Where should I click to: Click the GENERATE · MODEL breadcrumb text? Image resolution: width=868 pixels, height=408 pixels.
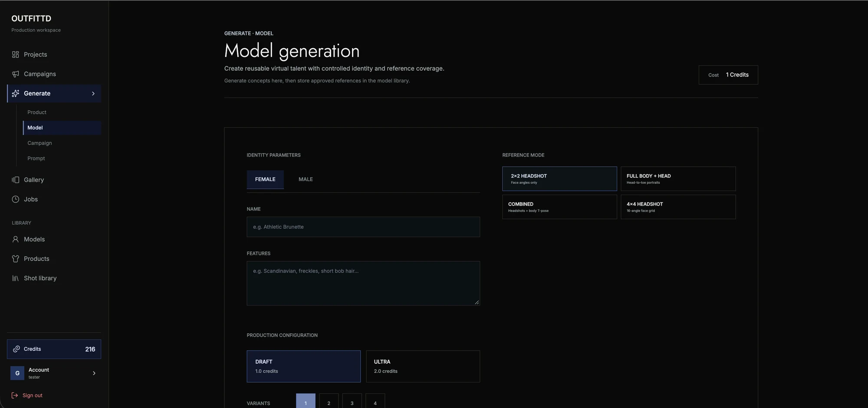pos(249,33)
